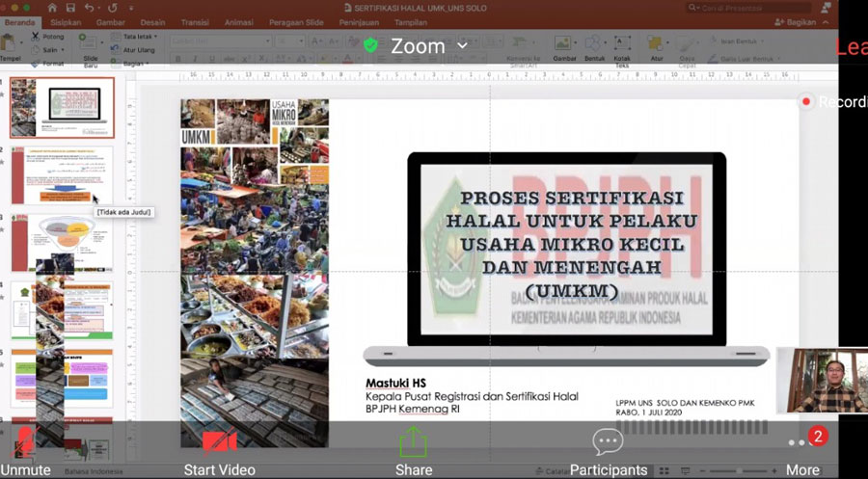This screenshot has height=479, width=868.
Task: Click the font color swatch
Action: click(x=347, y=59)
